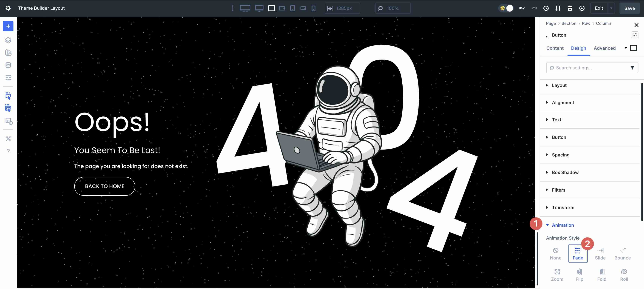Click the BACK TO HOME button
644x289 pixels.
(105, 186)
